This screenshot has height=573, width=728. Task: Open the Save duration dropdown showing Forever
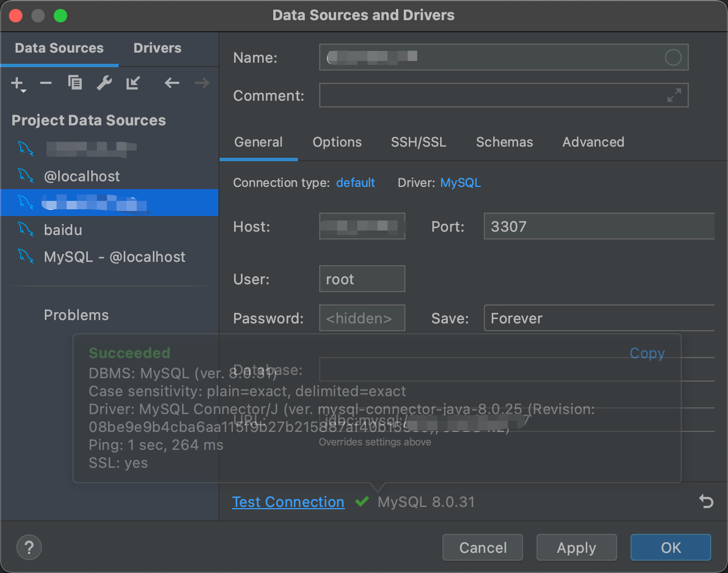click(599, 318)
